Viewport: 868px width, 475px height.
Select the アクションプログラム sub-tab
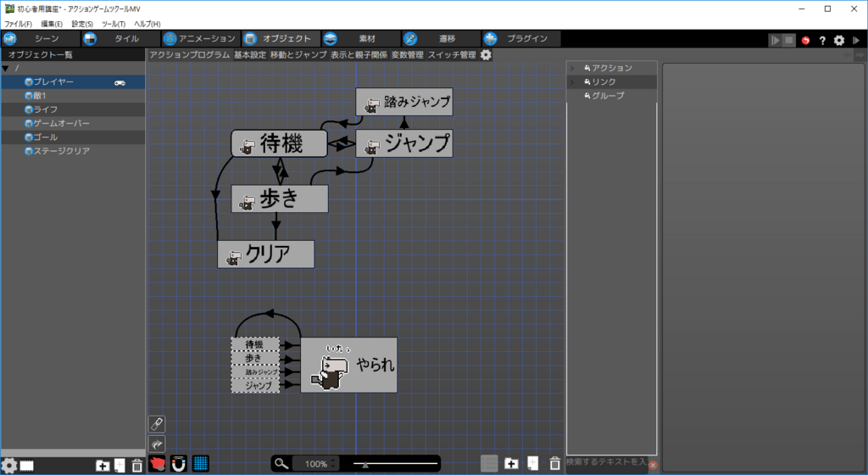[x=189, y=55]
